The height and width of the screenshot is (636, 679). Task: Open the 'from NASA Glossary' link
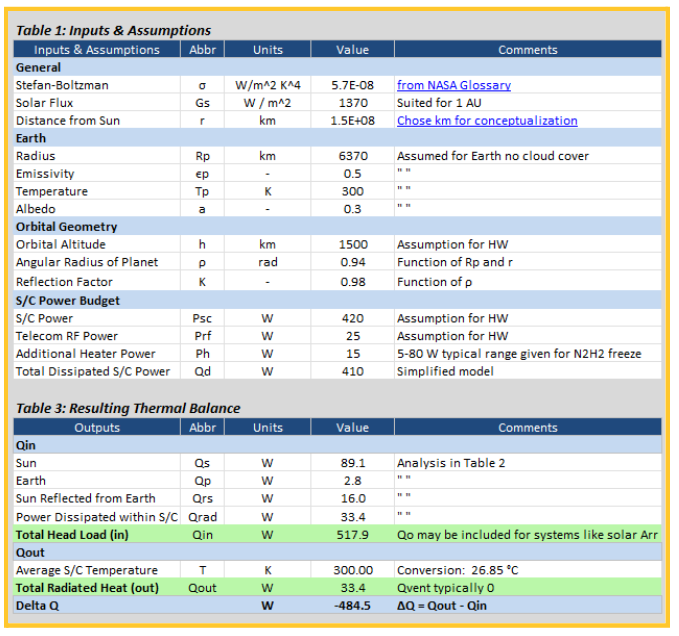point(453,85)
